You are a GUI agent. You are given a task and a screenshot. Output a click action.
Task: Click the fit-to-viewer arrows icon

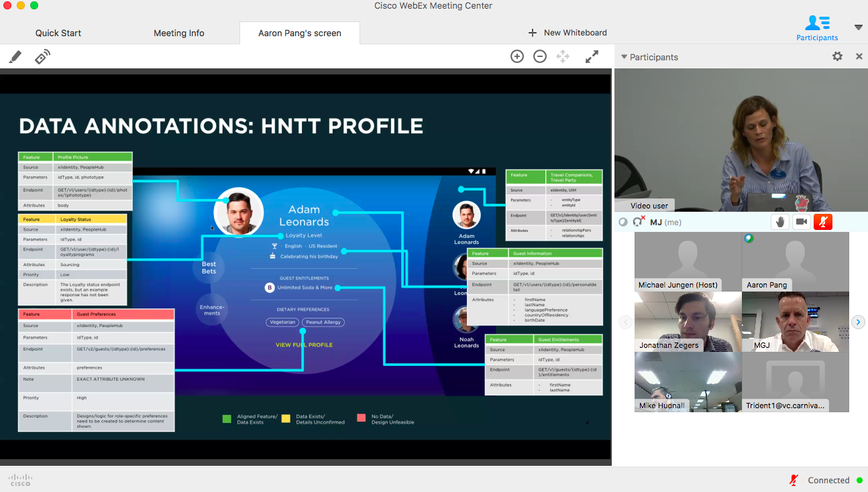pos(563,56)
